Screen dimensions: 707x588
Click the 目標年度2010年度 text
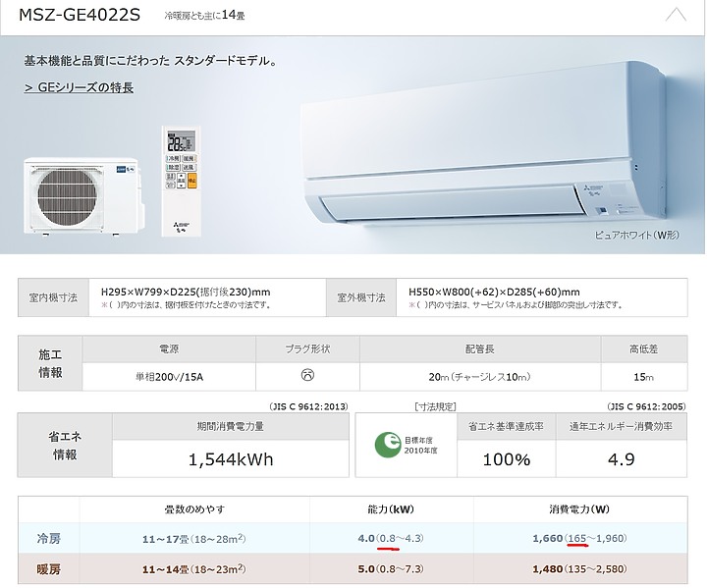tap(420, 445)
